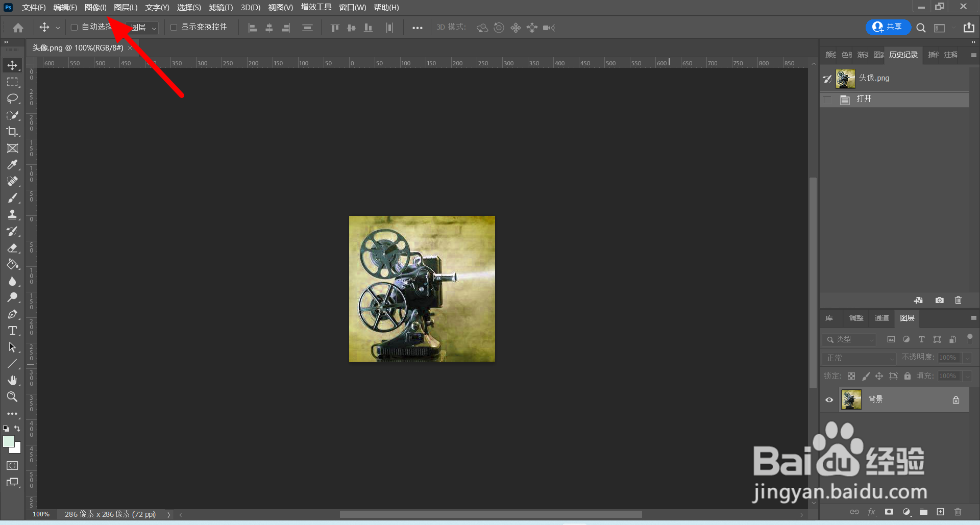Select the Path Selection tool
Screen dimensions: 980x525
coord(12,347)
